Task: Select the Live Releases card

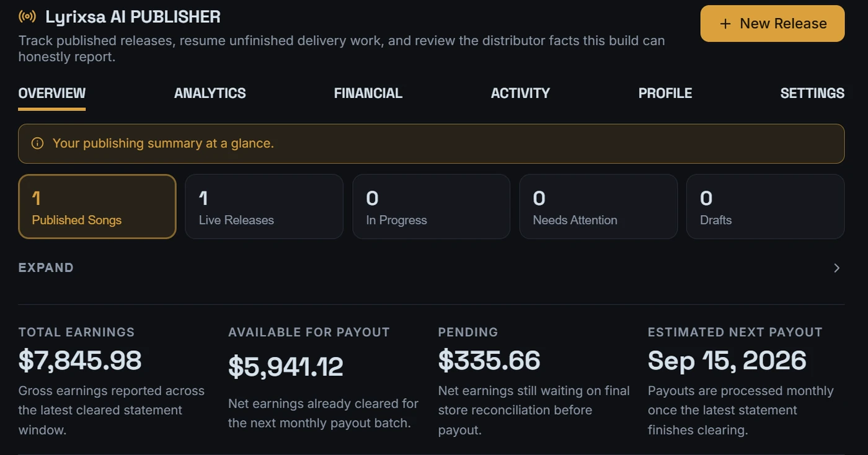Action: [264, 206]
